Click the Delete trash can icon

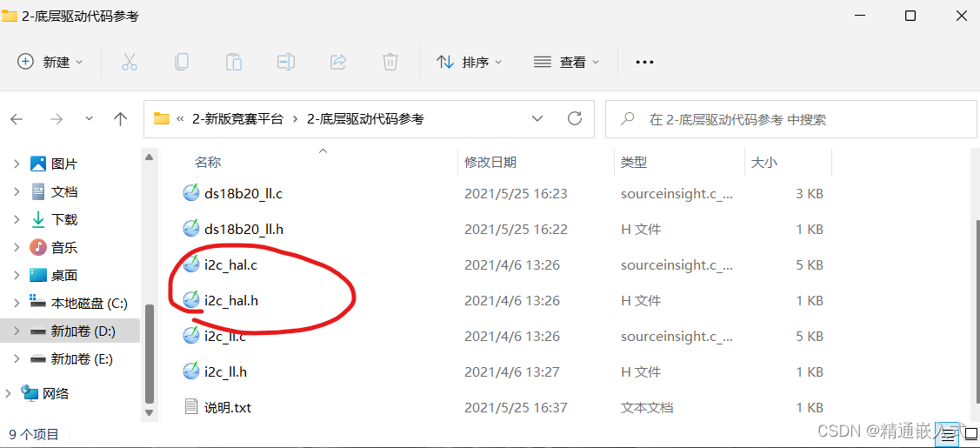click(x=390, y=62)
